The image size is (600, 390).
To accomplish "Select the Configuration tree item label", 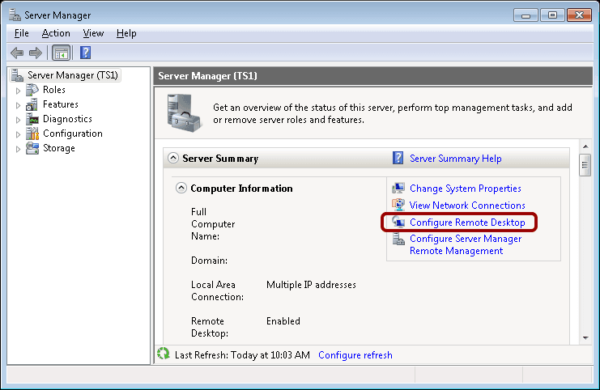I will pos(73,134).
